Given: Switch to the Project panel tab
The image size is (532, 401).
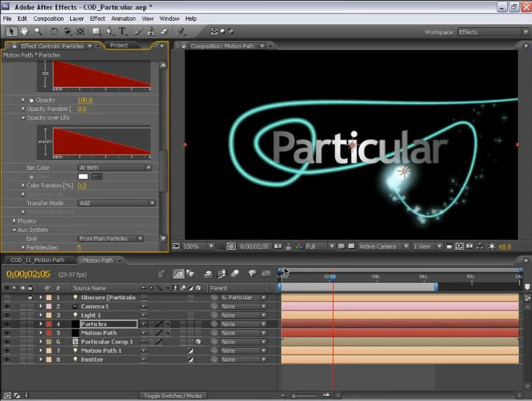Looking at the screenshot, I should coord(119,45).
